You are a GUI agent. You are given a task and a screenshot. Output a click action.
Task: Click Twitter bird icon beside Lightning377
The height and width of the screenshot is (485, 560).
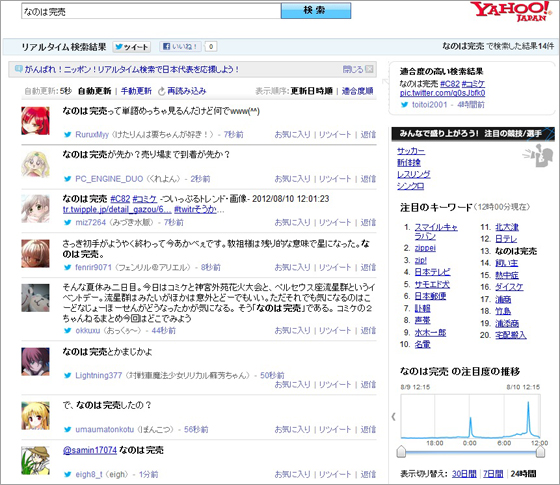click(68, 376)
